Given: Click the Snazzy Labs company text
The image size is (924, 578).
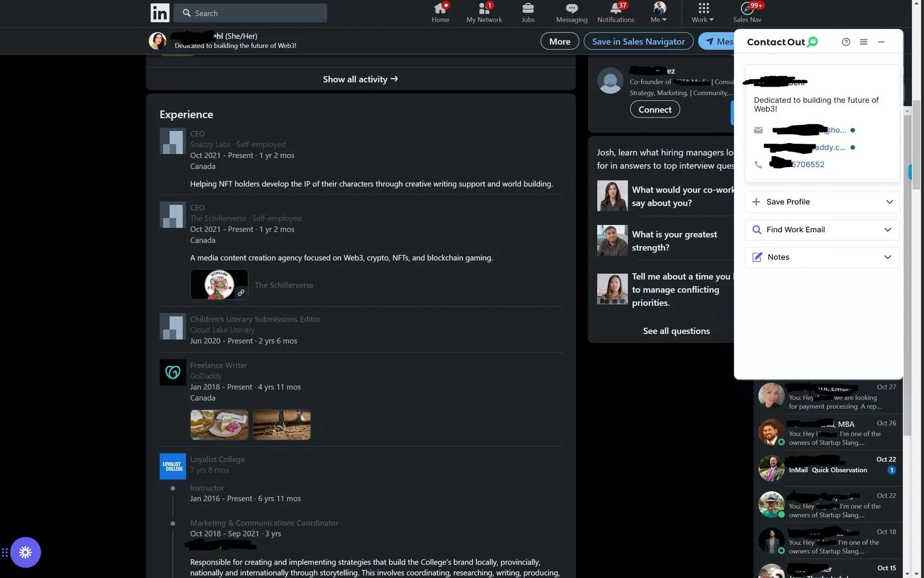Looking at the screenshot, I should click(x=210, y=144).
